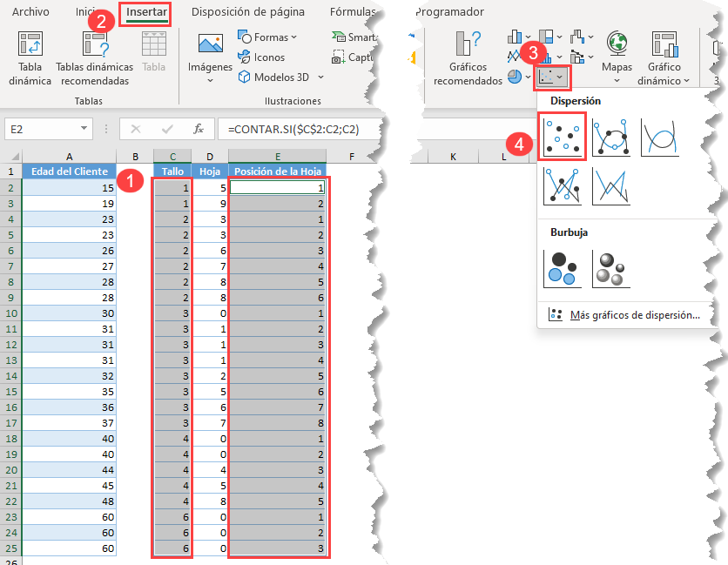Open the Imágenes insert menu
Viewport: 728px width, 565px height.
point(210,58)
